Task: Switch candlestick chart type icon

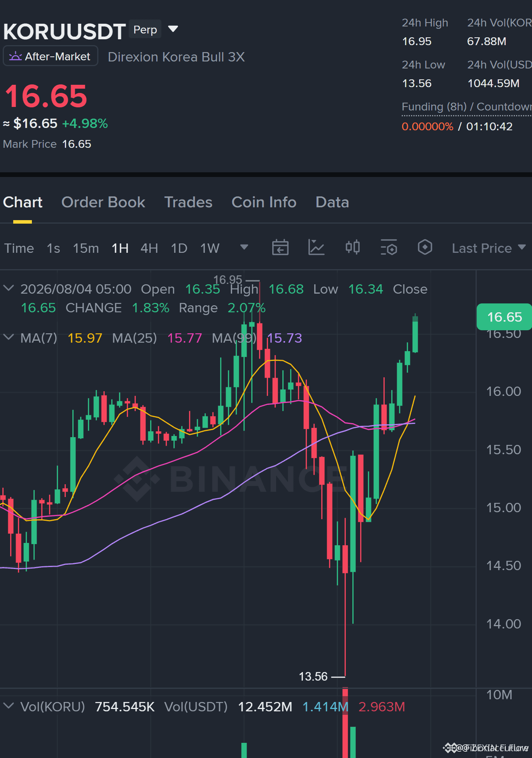Action: coord(353,247)
